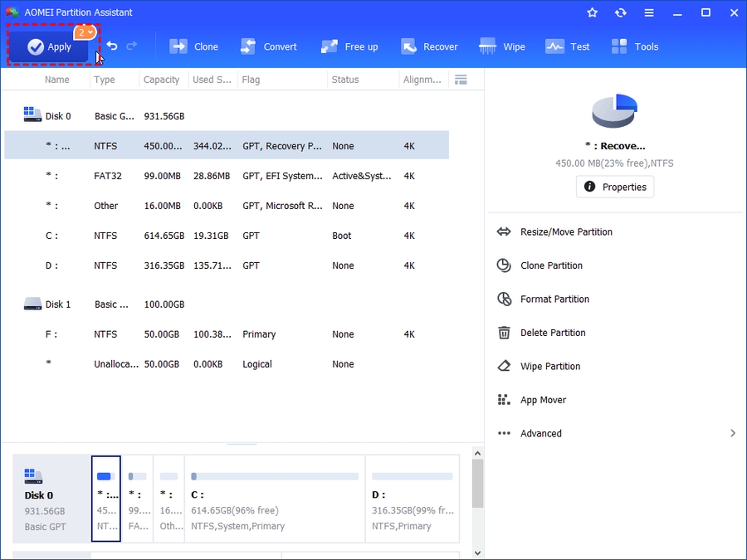Click the star favorites icon in title bar
The image size is (747, 560).
click(x=593, y=12)
